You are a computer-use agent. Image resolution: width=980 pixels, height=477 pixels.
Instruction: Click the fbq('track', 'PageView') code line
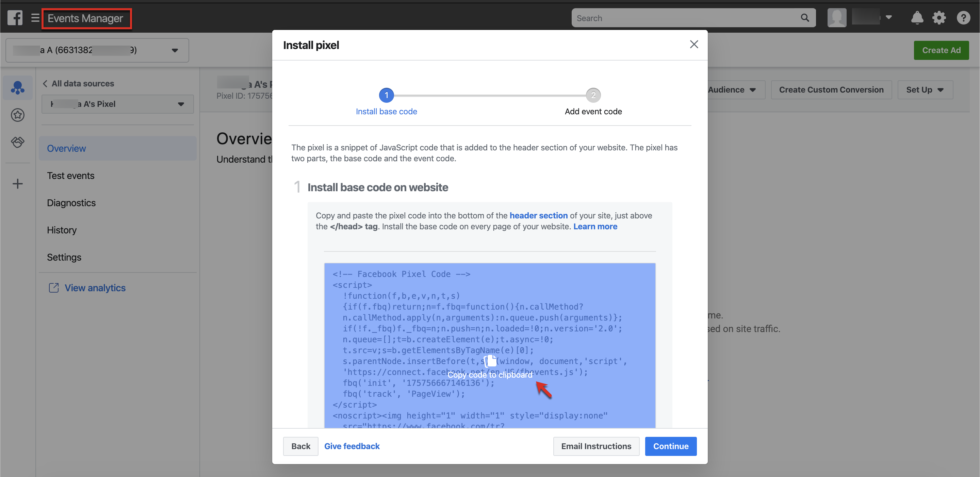(404, 394)
